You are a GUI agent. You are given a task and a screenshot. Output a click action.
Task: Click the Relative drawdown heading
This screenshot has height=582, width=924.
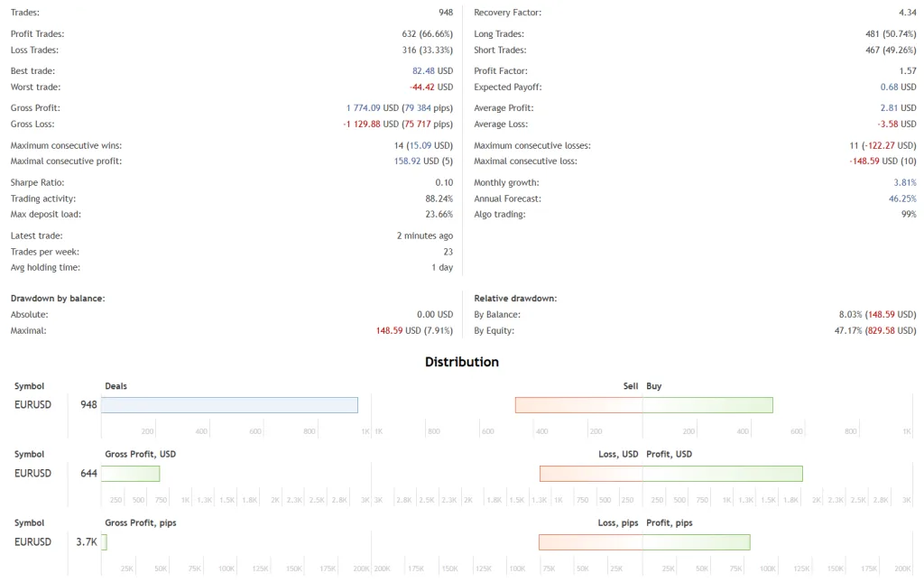click(515, 298)
